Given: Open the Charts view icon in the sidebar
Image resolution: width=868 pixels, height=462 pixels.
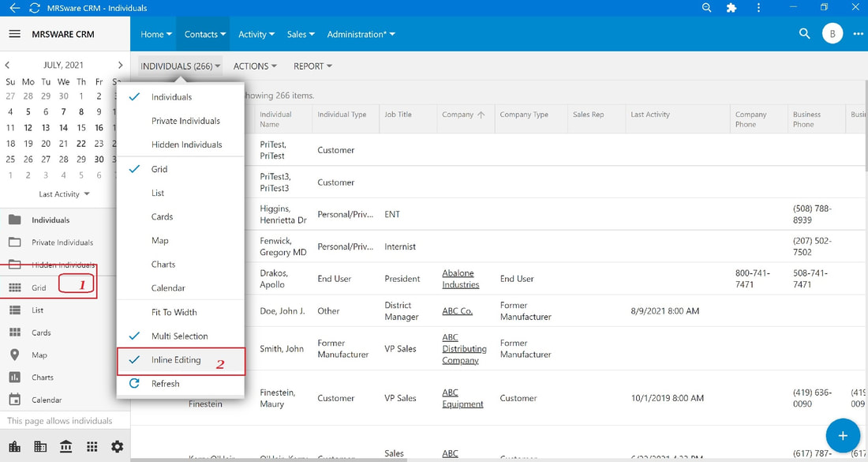Looking at the screenshot, I should [15, 377].
